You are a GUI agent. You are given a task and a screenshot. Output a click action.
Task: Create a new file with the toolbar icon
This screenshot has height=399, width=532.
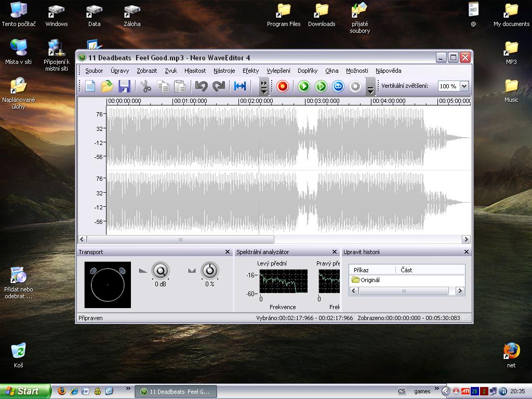point(90,86)
